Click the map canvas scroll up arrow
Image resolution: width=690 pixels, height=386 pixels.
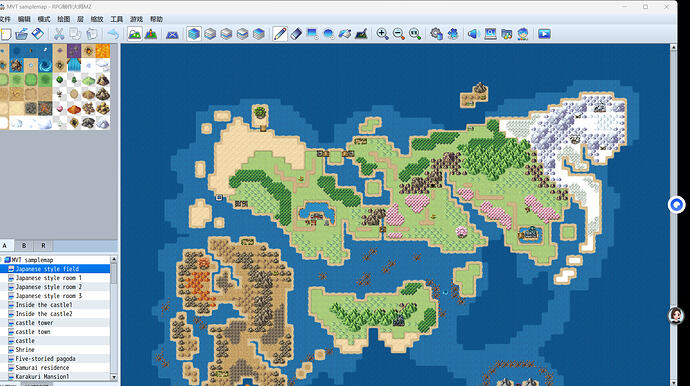point(673,47)
